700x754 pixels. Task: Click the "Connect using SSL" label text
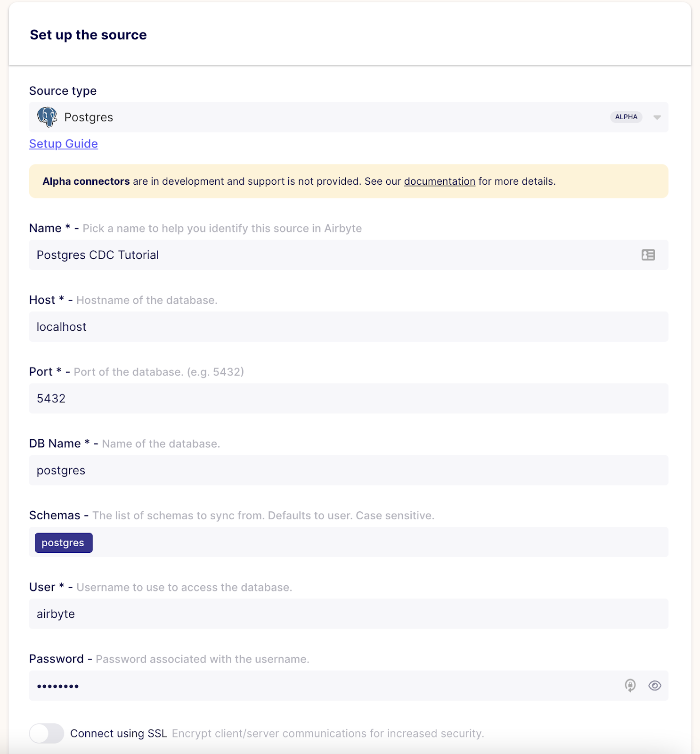pyautogui.click(x=119, y=733)
